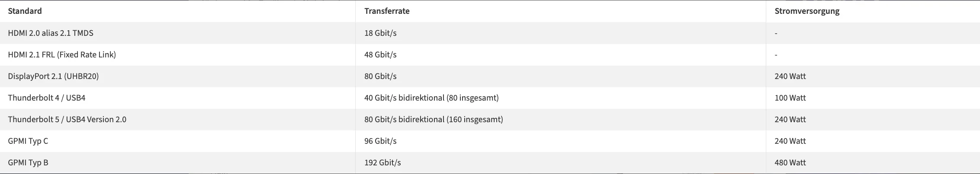This screenshot has height=174, width=980.
Task: Select the HDMI 2.1 FRL row label
Action: [62, 55]
